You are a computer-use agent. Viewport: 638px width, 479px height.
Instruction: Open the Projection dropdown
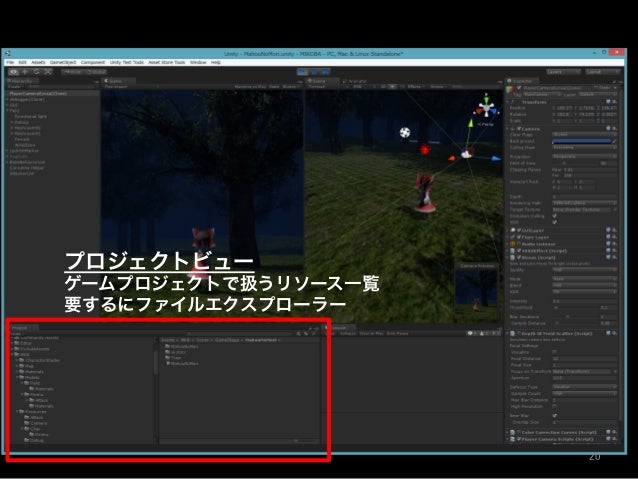tap(584, 157)
